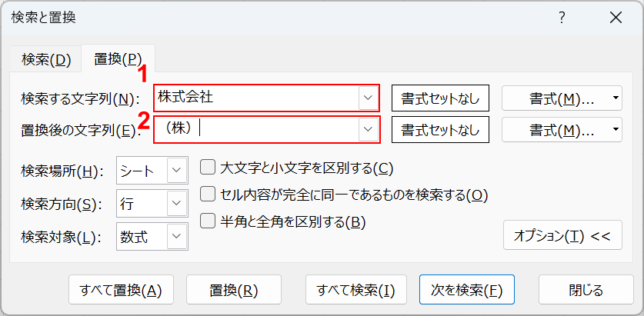Image resolution: width=644 pixels, height=316 pixels.
Task: Expand the 置換後の文字列 history dropdown
Action: coord(368,129)
